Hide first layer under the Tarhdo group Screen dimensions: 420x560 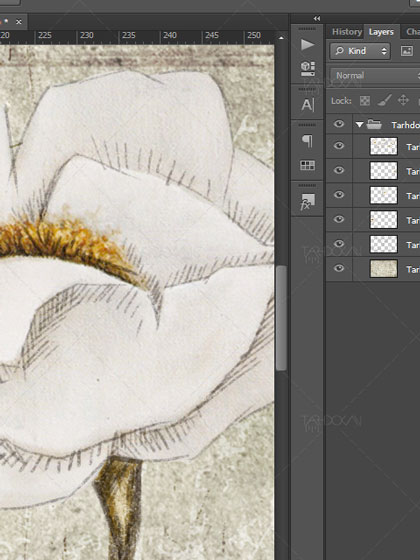pyautogui.click(x=339, y=146)
